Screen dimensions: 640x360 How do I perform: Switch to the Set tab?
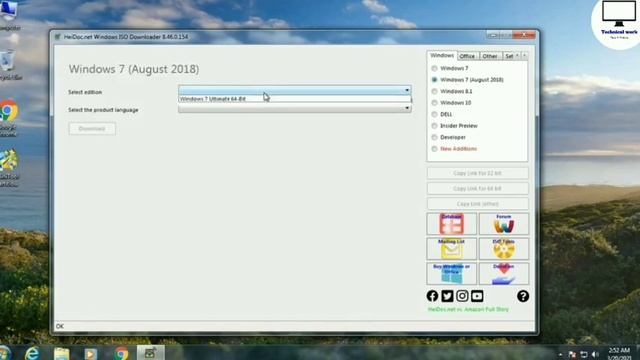click(509, 56)
